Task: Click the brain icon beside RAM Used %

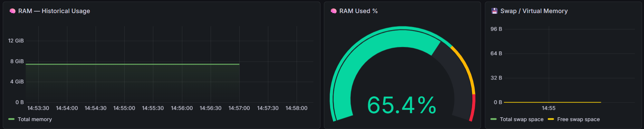Action: pos(334,11)
